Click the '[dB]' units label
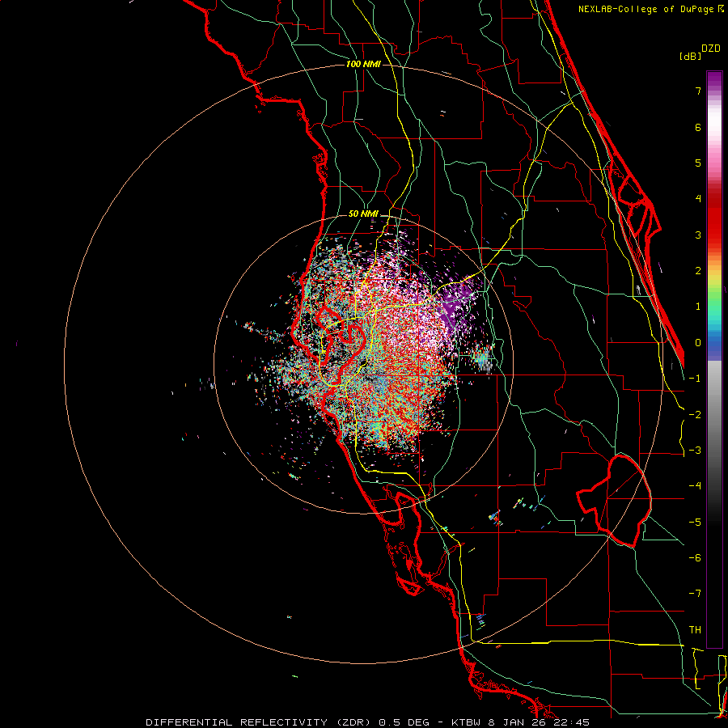This screenshot has height=728, width=728. [x=690, y=56]
